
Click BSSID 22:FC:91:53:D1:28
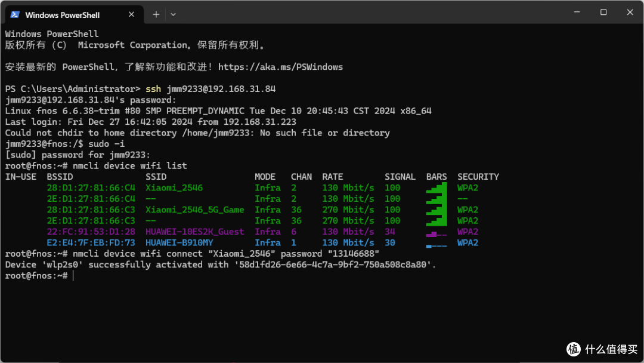pos(91,232)
